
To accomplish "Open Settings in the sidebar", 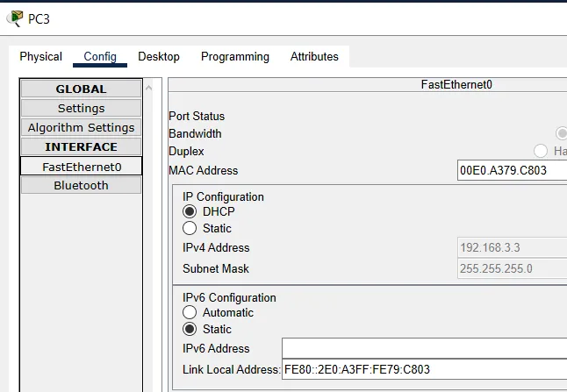I will (81, 109).
